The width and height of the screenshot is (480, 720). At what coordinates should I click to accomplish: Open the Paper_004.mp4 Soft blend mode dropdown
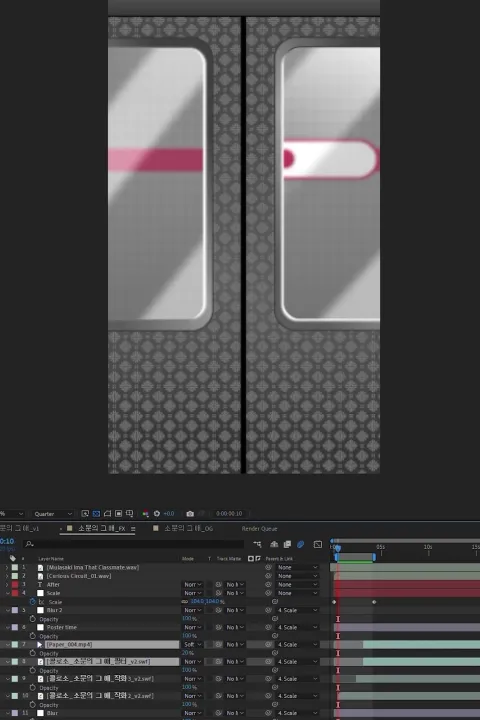pyautogui.click(x=192, y=645)
